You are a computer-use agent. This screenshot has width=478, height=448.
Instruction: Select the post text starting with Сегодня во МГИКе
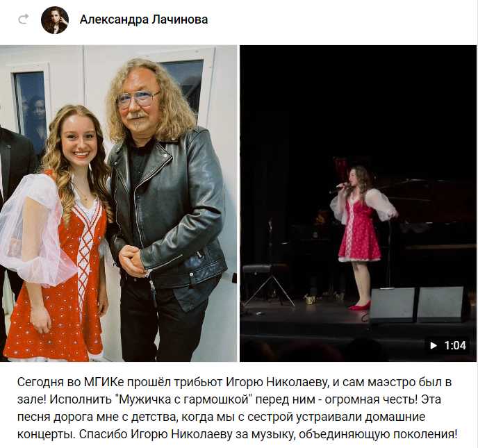[238, 408]
